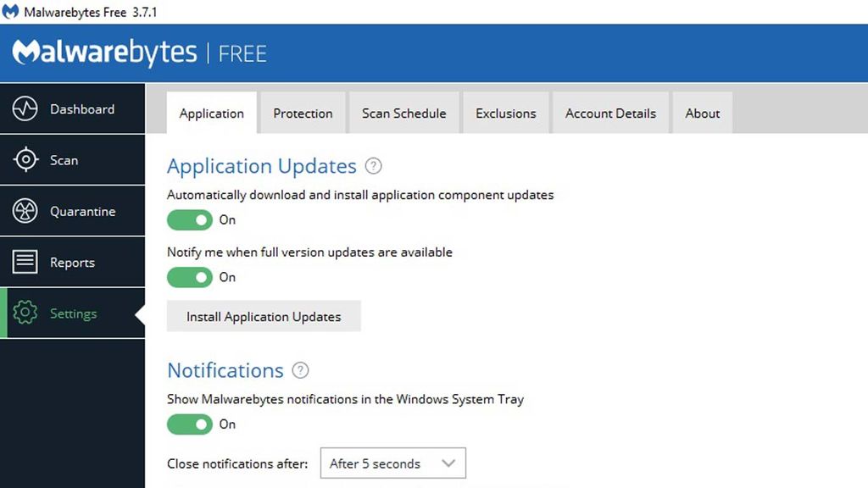Open the Scan Schedule tab
868x488 pixels.
click(403, 113)
